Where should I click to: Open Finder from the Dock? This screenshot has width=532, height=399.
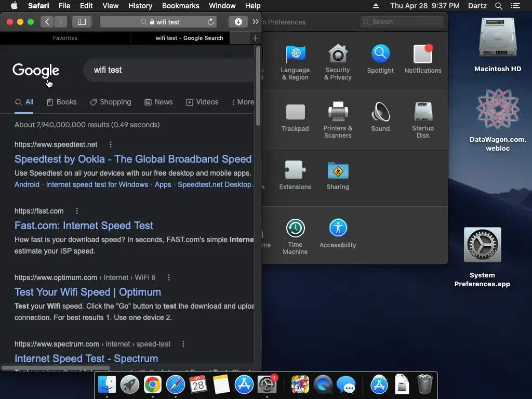[107, 385]
